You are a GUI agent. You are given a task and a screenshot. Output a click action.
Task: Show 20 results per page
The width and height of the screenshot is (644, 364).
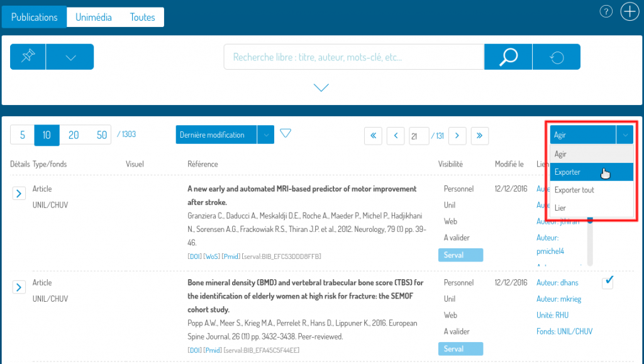click(x=74, y=135)
